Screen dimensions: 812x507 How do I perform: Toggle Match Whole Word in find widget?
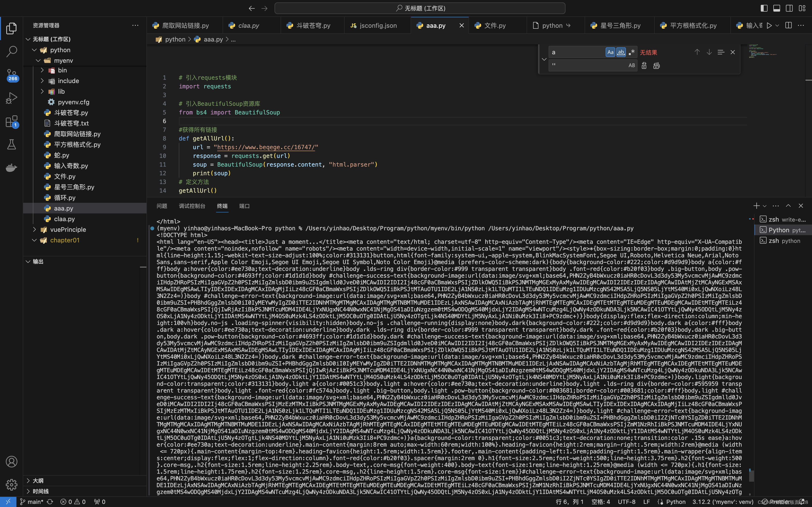point(621,52)
